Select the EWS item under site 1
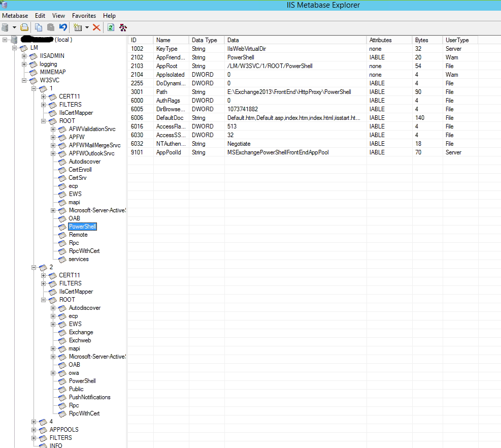 coord(75,194)
